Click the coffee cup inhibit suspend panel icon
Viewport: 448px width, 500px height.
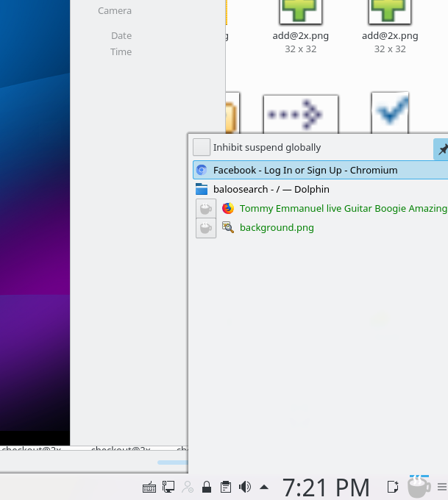(x=419, y=486)
